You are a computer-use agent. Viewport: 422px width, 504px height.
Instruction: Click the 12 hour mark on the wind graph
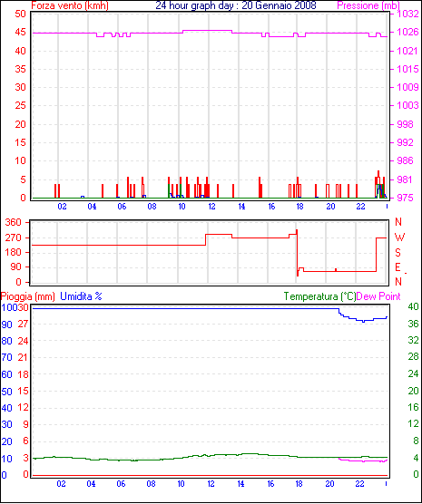coord(211,207)
